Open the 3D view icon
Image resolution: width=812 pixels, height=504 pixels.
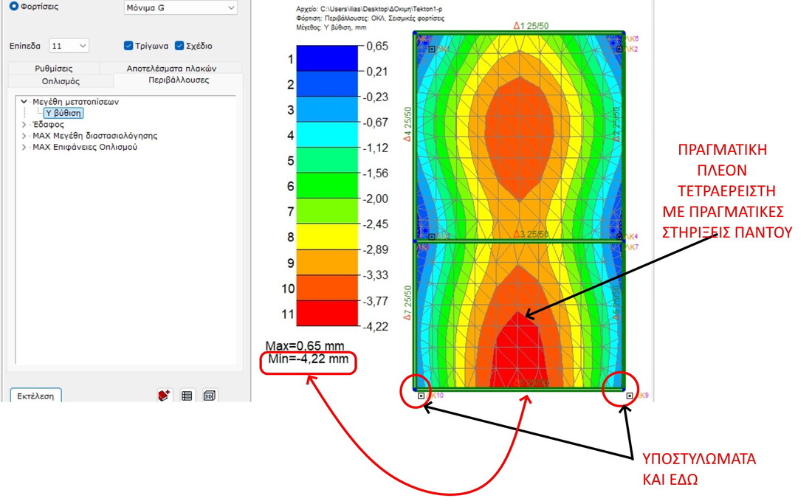coord(209,396)
